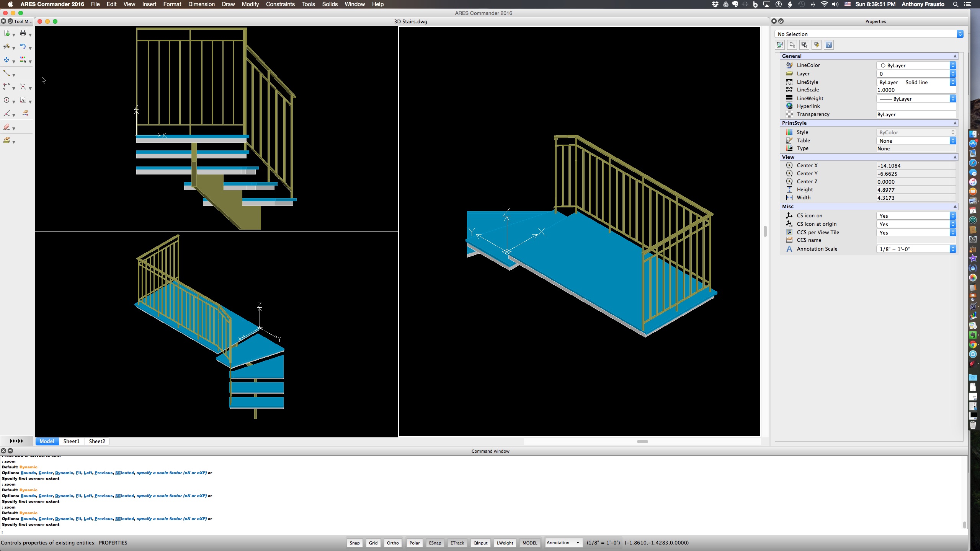980x551 pixels.
Task: Click the Undo arrow icon
Action: click(x=23, y=47)
